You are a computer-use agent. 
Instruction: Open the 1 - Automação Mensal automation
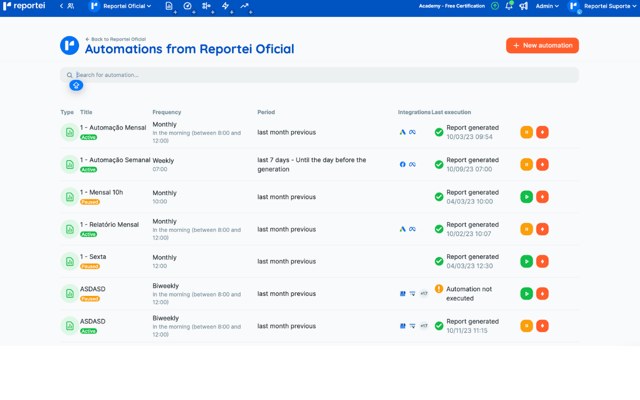click(x=113, y=128)
